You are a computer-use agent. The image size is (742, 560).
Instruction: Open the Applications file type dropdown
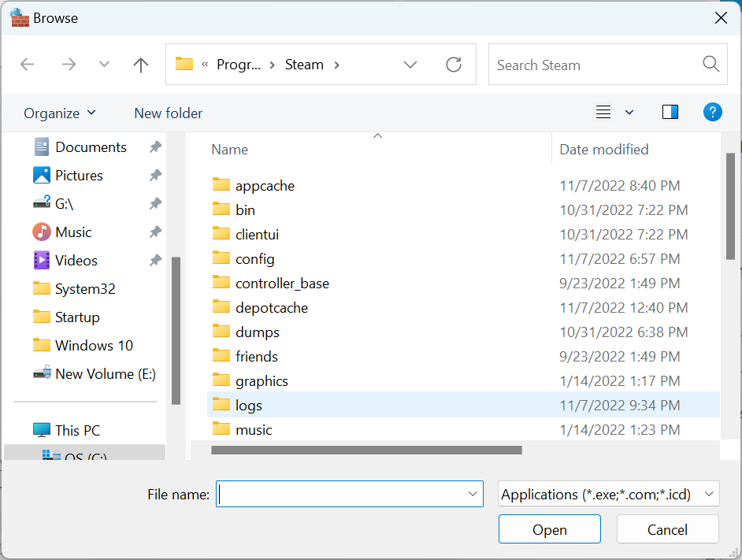tap(609, 494)
